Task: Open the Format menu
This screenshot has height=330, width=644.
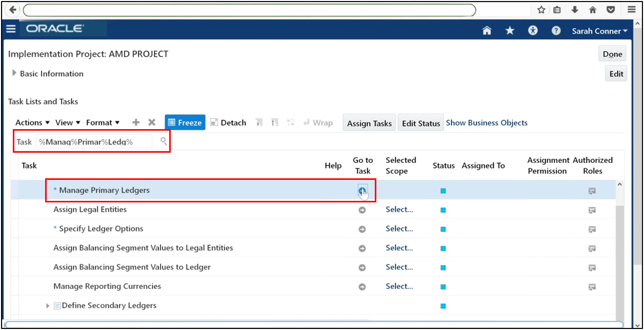Action: (x=100, y=122)
